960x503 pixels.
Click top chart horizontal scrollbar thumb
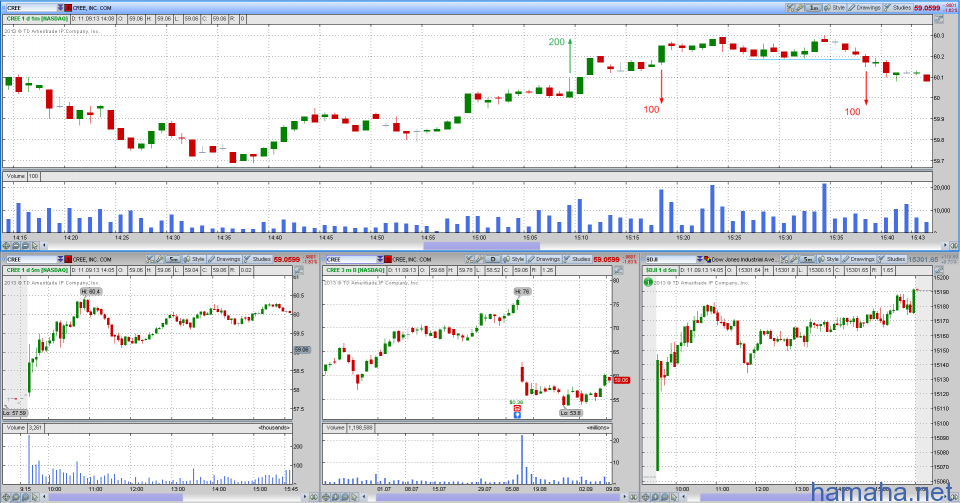point(482,245)
